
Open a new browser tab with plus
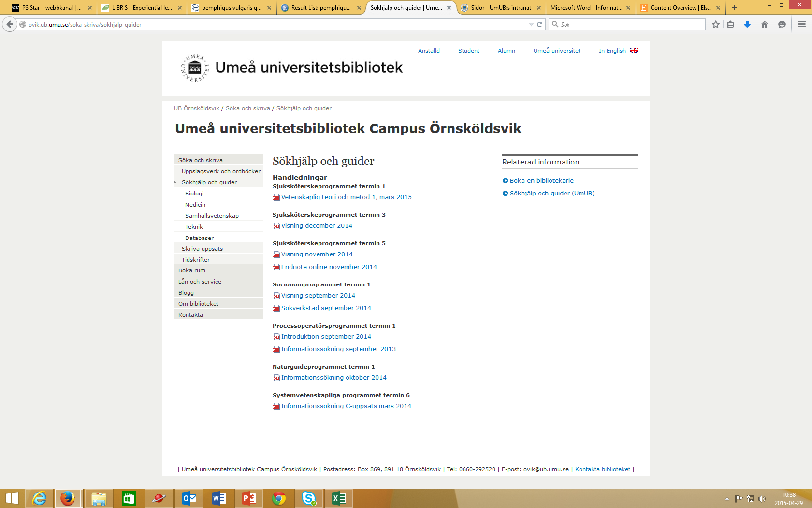[734, 8]
